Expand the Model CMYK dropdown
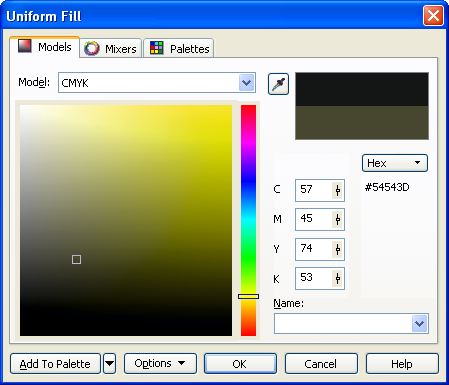This screenshot has width=449, height=385. tap(247, 83)
